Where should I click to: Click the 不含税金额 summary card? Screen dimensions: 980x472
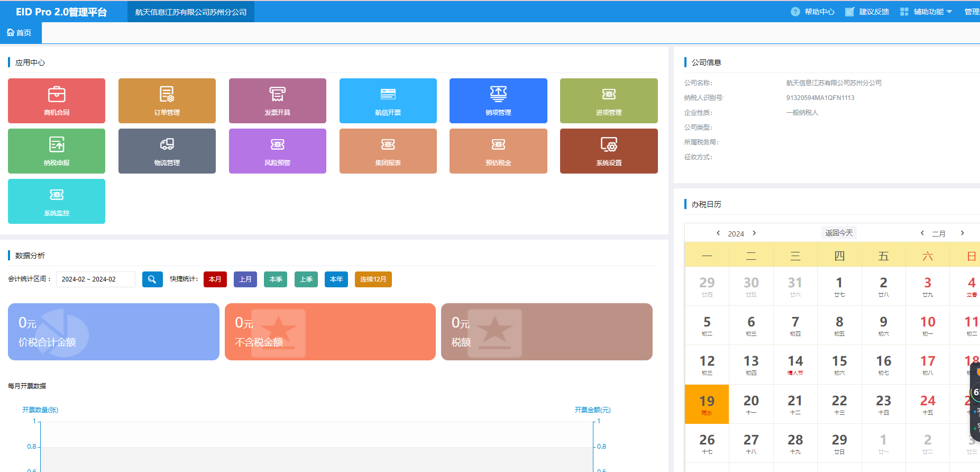(330, 332)
